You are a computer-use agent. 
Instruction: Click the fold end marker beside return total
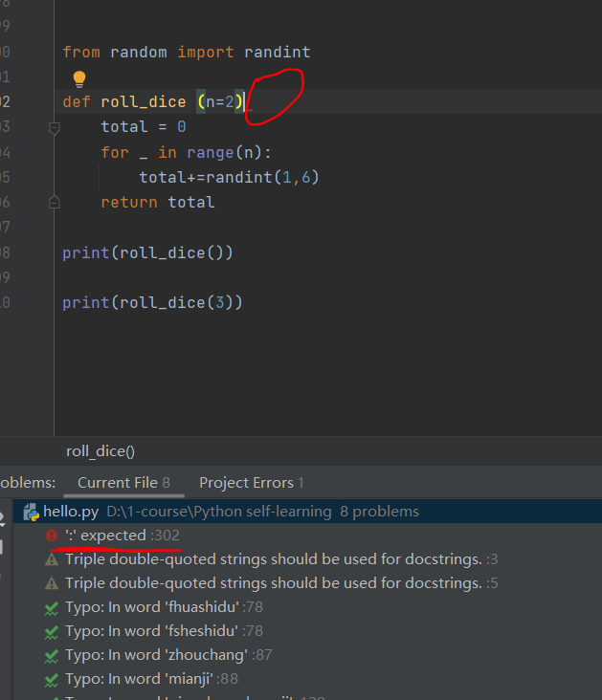(55, 202)
